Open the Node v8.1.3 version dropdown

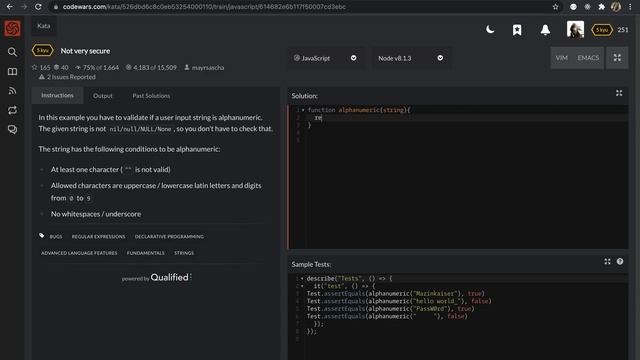(x=410, y=58)
